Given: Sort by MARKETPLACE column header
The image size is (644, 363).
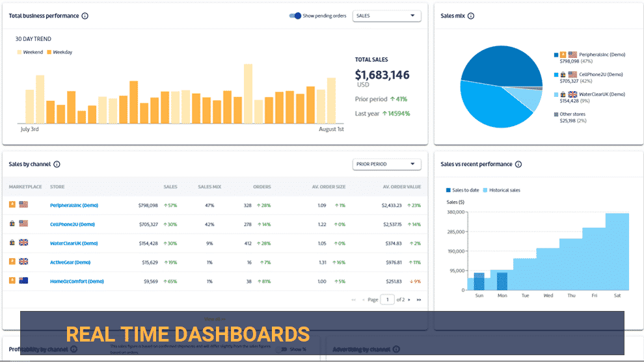Looking at the screenshot, I should coord(25,187).
